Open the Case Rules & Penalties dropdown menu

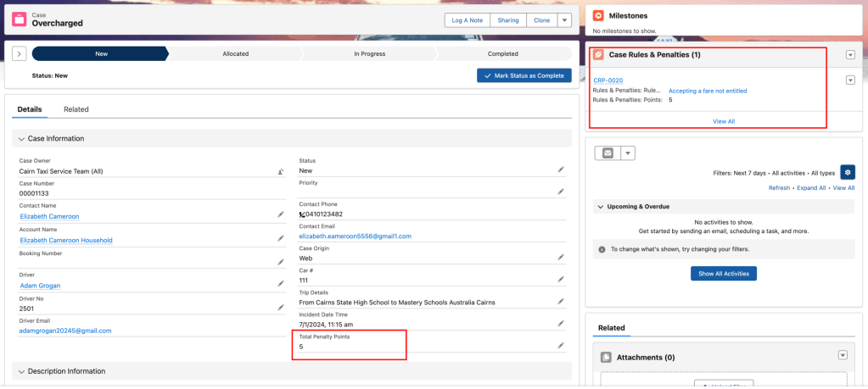point(850,55)
